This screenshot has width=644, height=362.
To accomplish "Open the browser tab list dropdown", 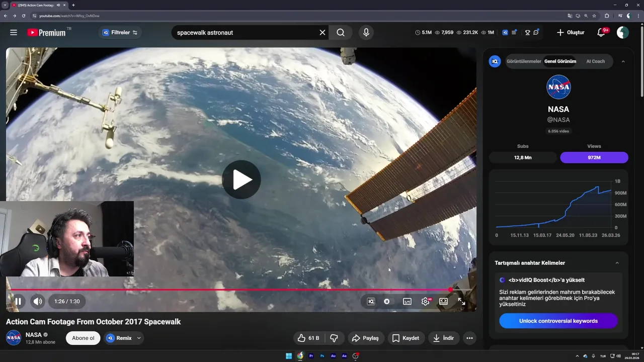I will 5,5.
